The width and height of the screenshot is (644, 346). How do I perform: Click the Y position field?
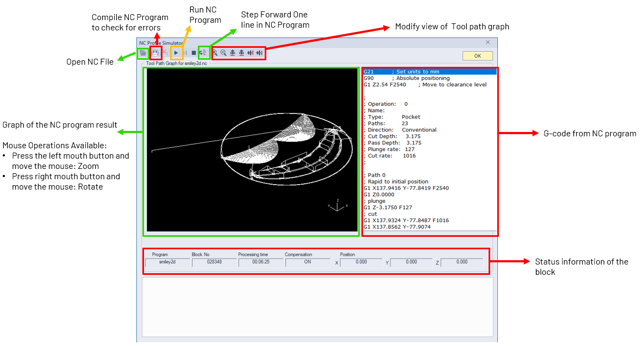(411, 262)
